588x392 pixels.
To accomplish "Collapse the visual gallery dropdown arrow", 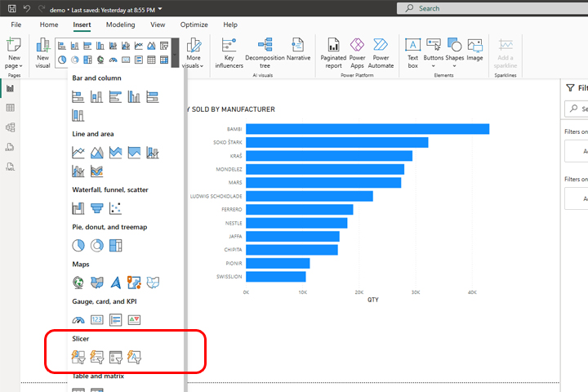I will (x=174, y=52).
